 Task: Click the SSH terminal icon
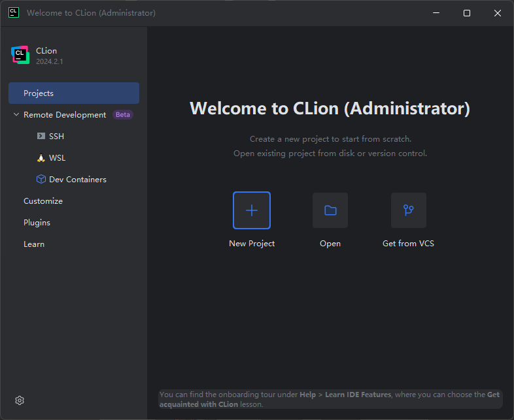(x=41, y=136)
